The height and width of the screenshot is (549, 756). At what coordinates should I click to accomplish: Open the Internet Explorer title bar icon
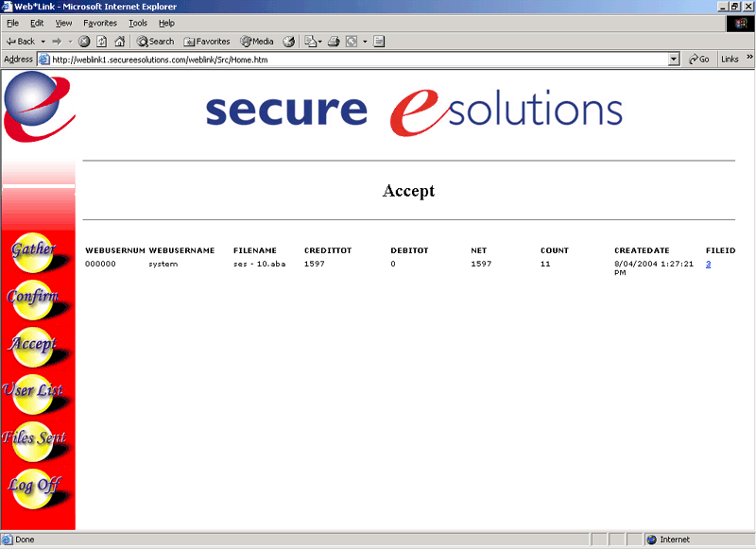(x=7, y=7)
